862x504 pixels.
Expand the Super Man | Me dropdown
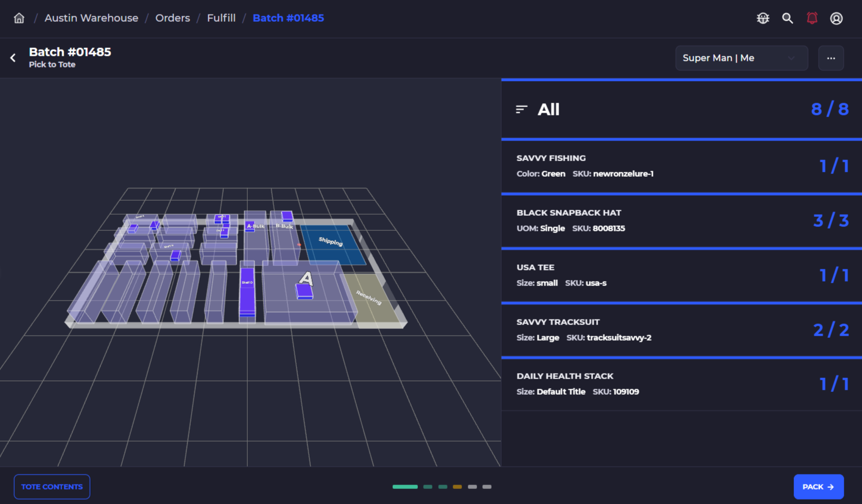click(741, 58)
